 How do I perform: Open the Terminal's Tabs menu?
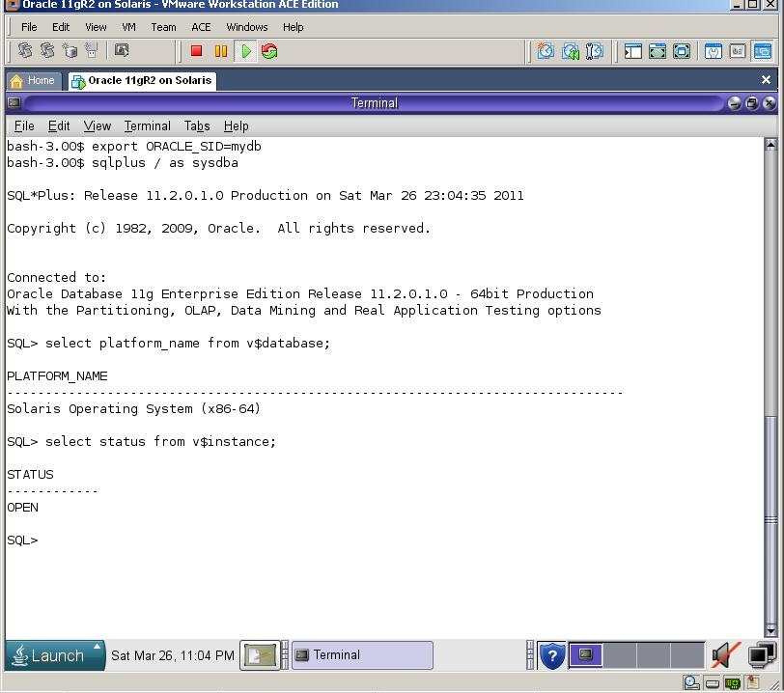coord(197,125)
